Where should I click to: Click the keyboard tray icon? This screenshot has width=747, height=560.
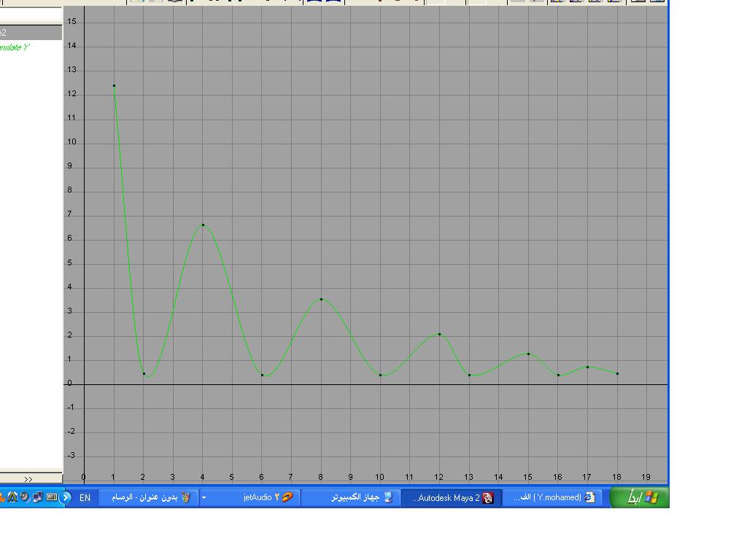point(52,497)
